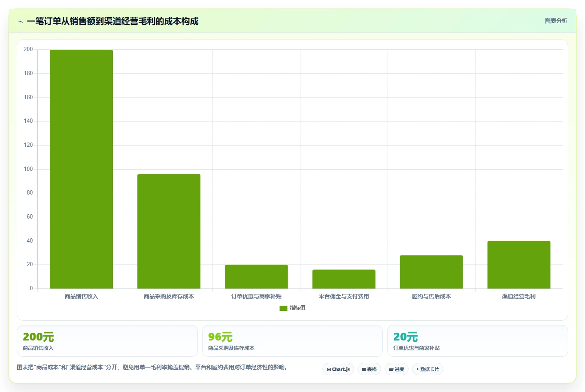Select the 商品采购及库存成本 bar

(169, 231)
